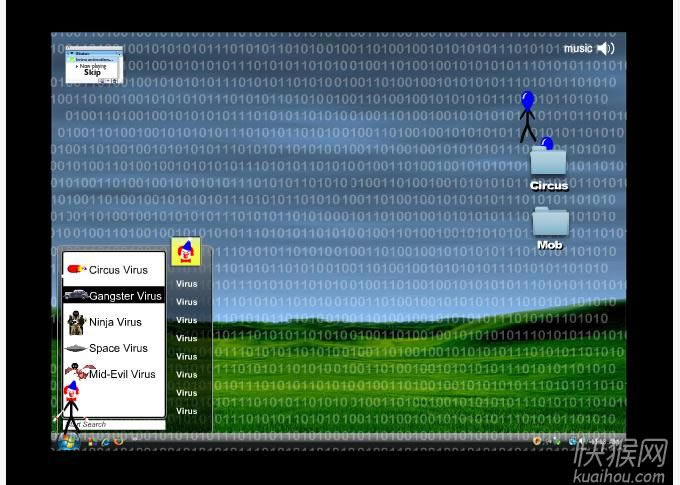Launch Mid-Evil Virus from the list
680x485 pixels.
[x=122, y=374]
